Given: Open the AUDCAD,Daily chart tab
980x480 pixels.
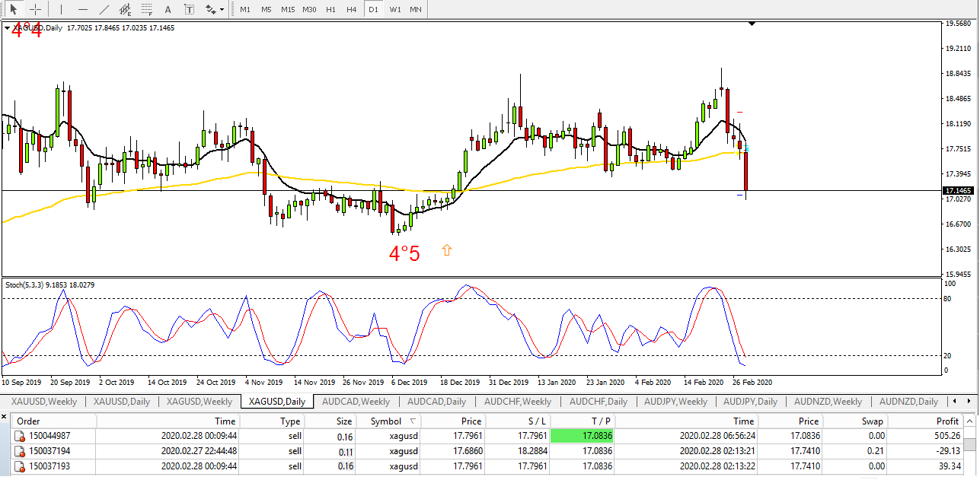Looking at the screenshot, I should [x=436, y=401].
